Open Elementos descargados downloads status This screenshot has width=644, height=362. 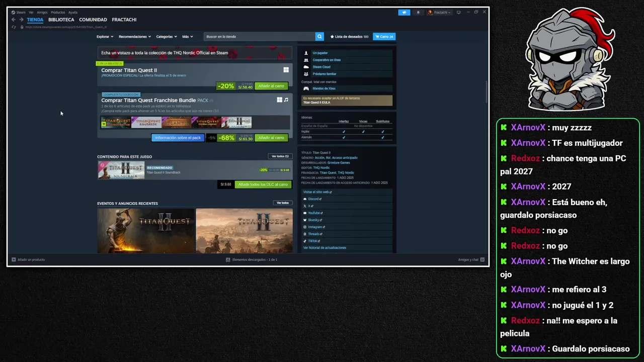click(x=251, y=259)
